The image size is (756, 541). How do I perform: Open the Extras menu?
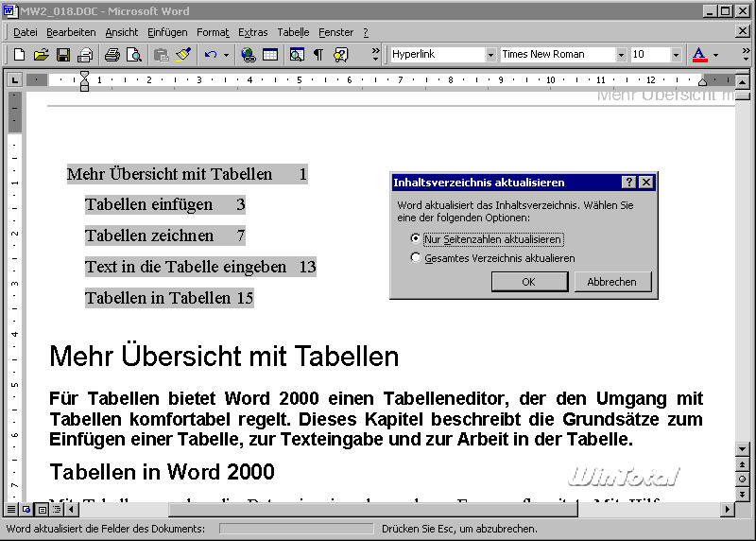pyautogui.click(x=252, y=32)
